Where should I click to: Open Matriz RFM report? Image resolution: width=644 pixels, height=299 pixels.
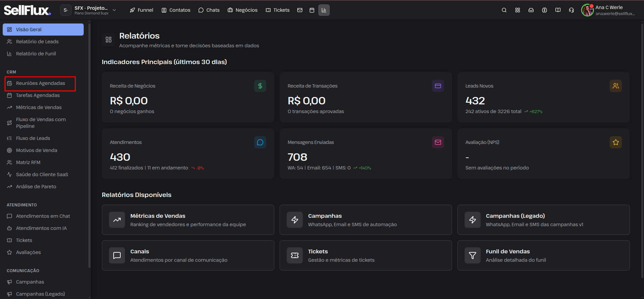[43, 162]
